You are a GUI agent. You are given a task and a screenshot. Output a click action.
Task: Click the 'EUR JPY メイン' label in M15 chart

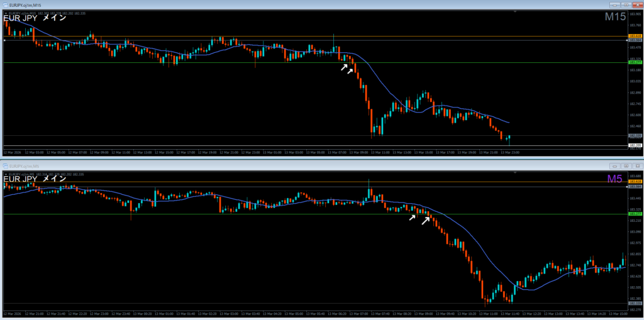(35, 18)
